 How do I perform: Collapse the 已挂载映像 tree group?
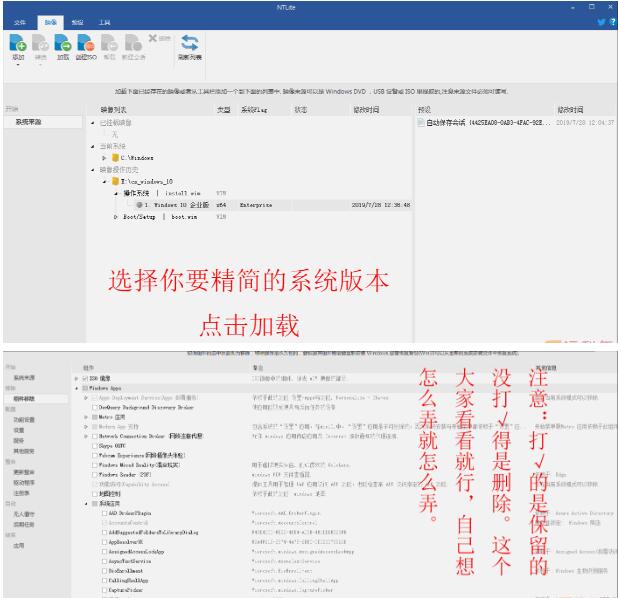93,123
